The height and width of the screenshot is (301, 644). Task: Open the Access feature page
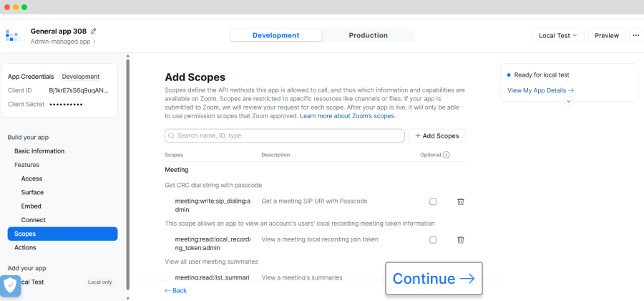click(31, 178)
